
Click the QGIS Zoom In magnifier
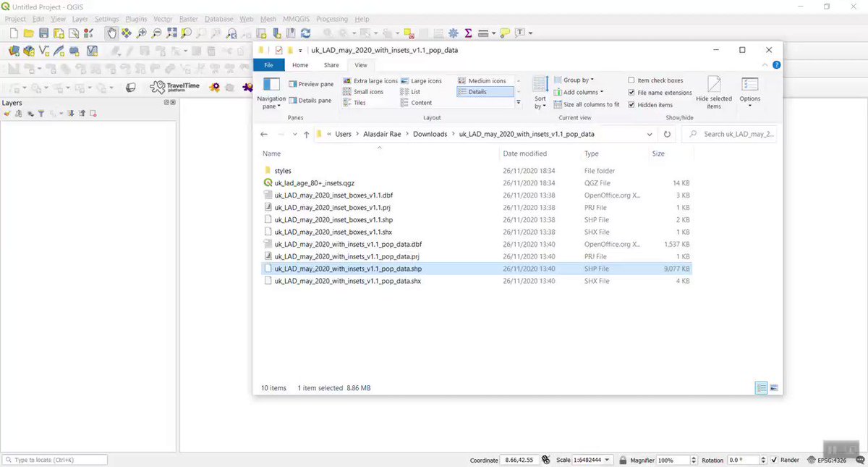(x=142, y=33)
